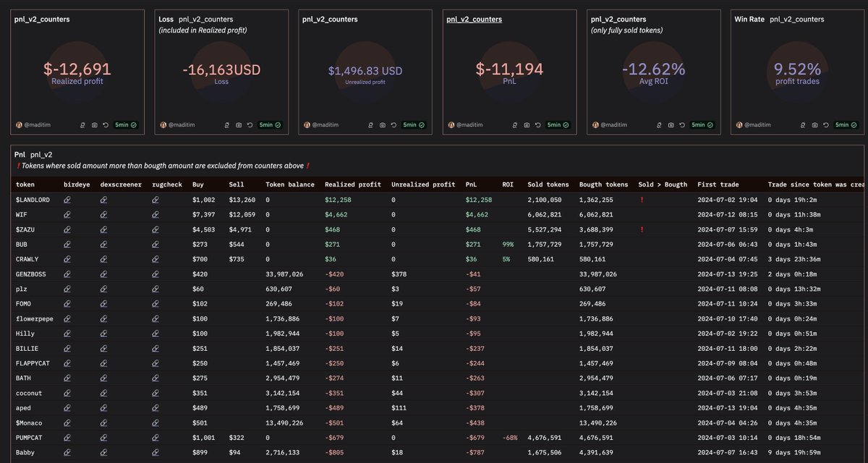Viewport: 868px width, 463px height.
Task: Click $13,260 sell value for $LANDLORD
Action: pyautogui.click(x=242, y=200)
